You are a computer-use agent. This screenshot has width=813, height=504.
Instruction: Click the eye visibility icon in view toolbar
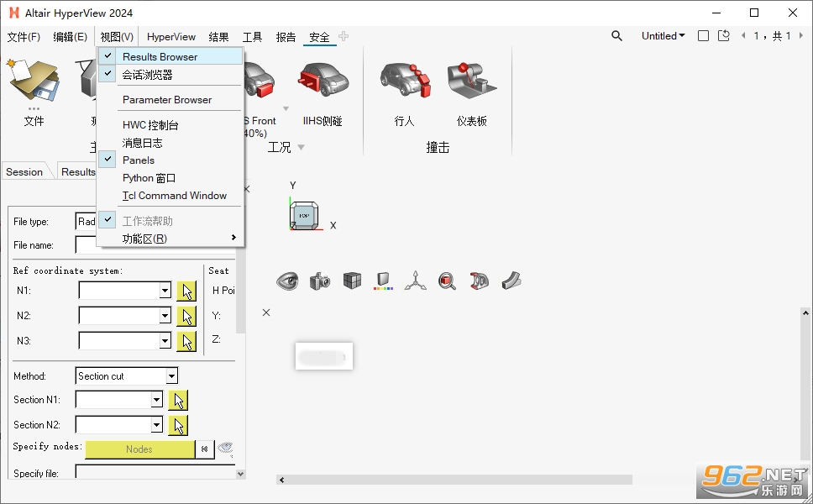[287, 281]
